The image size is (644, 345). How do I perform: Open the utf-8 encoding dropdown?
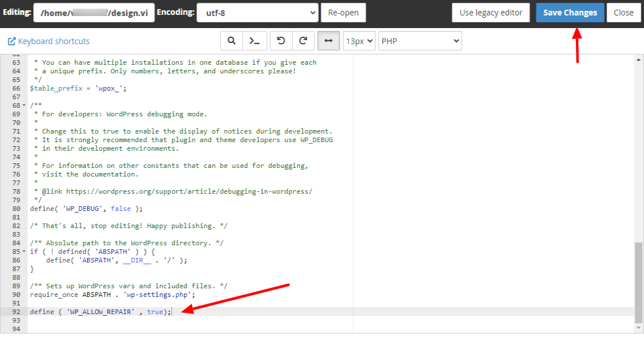258,13
